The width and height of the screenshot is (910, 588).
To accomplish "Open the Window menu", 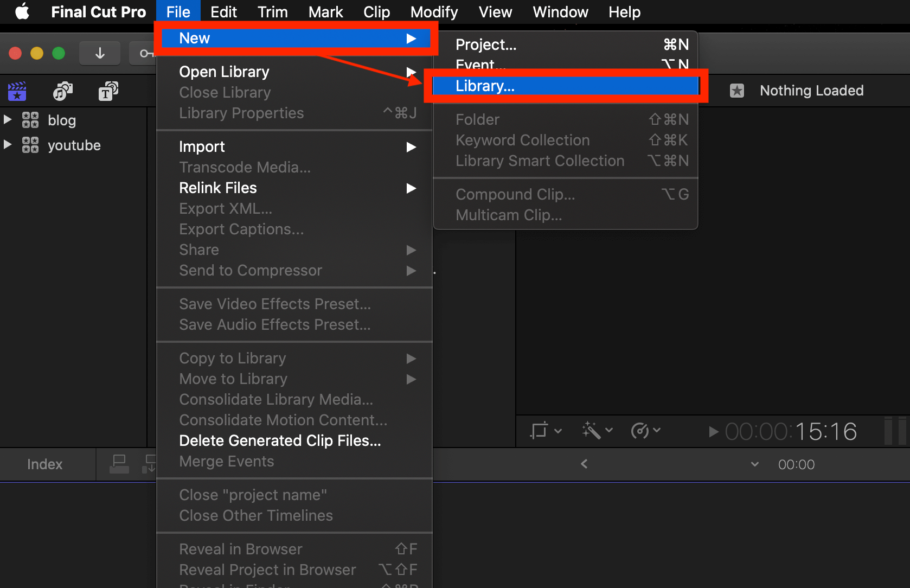I will (x=560, y=11).
